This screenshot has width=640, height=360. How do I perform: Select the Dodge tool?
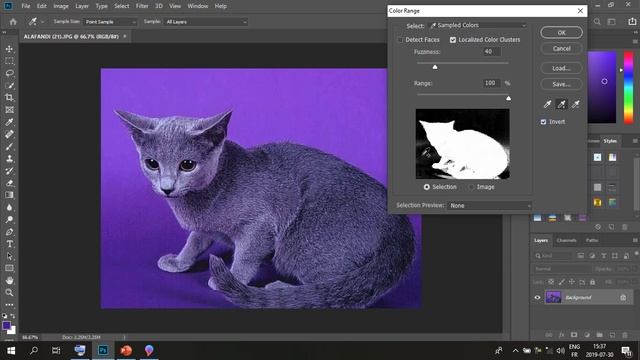(9, 220)
